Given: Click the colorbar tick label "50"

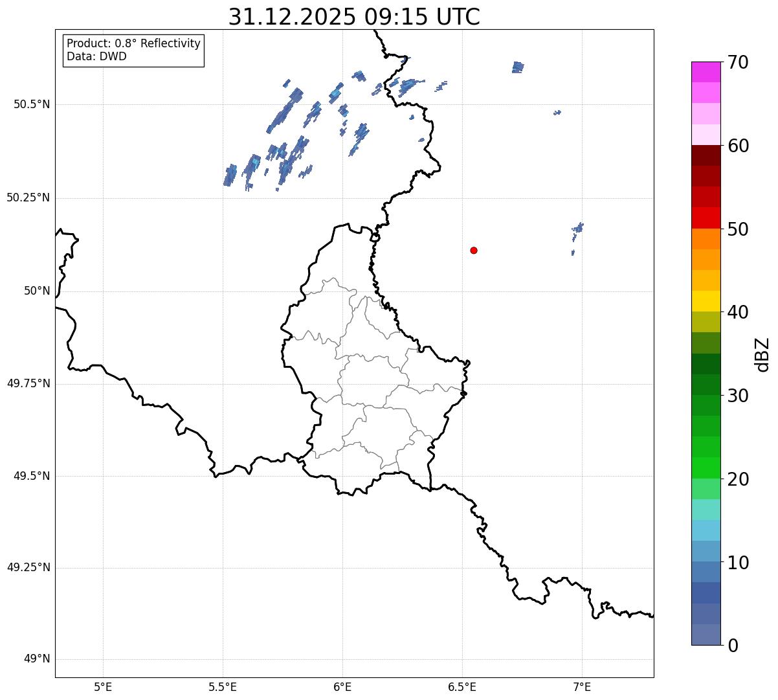Looking at the screenshot, I should pyautogui.click(x=737, y=229).
